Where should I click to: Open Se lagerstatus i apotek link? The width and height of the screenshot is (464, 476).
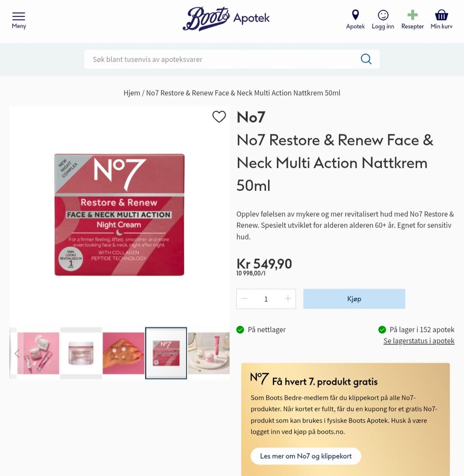tap(419, 341)
